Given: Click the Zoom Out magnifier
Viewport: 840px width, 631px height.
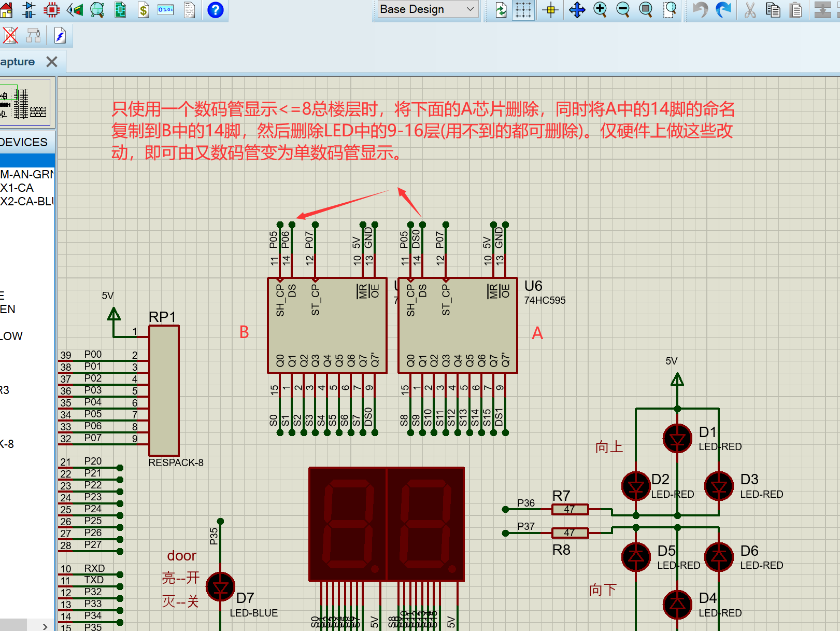Looking at the screenshot, I should coord(623,9).
